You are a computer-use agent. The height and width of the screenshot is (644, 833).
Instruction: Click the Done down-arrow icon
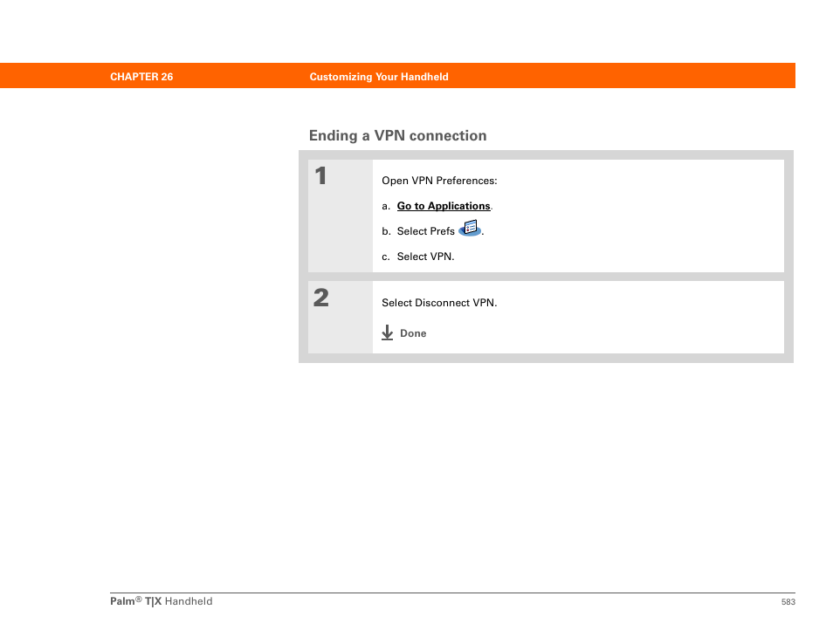click(x=388, y=332)
